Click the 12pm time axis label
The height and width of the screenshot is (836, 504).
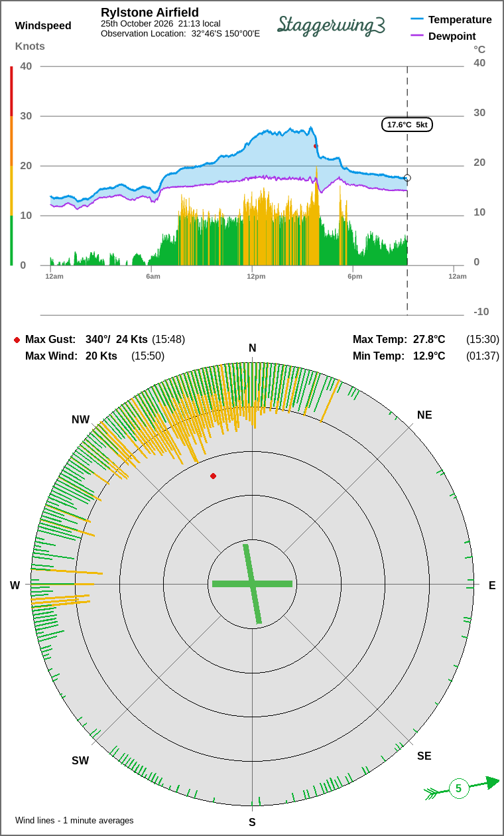pos(256,276)
